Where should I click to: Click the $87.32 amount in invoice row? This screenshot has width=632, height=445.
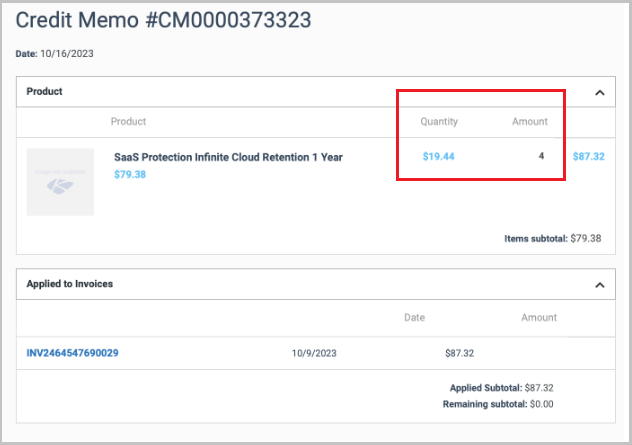click(x=459, y=353)
